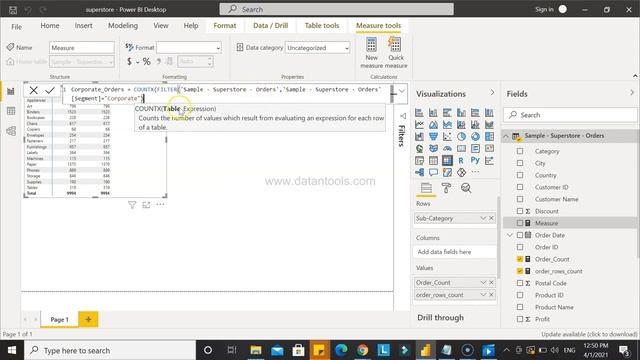The image size is (640, 360).
Task: Select the Gauge visual
Action: coord(447,149)
